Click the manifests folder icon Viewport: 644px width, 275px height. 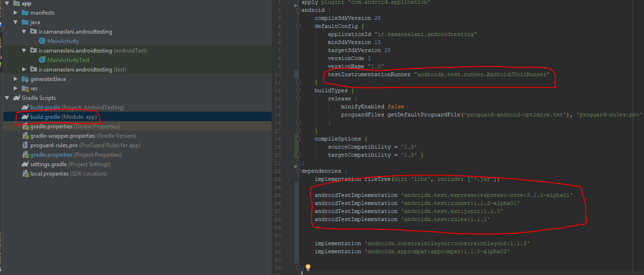[x=26, y=13]
